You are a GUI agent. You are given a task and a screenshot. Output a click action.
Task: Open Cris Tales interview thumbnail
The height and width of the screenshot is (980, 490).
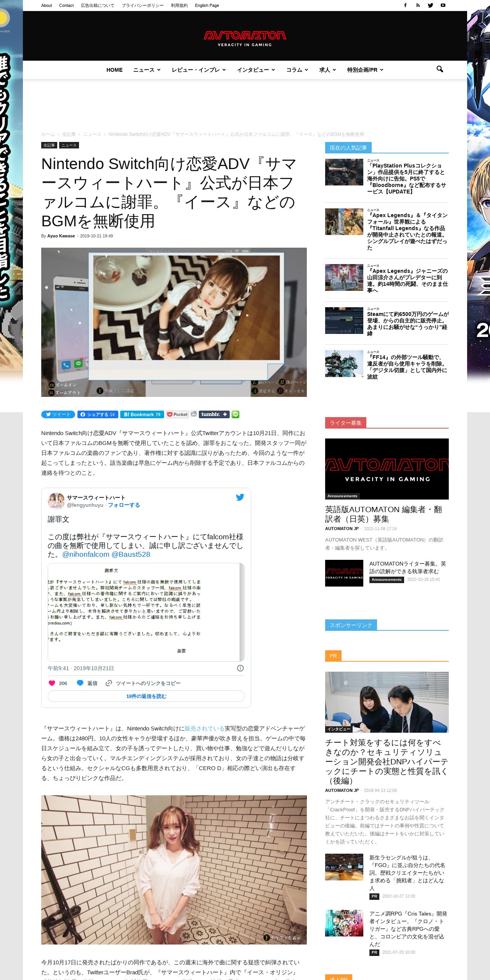pos(344,923)
